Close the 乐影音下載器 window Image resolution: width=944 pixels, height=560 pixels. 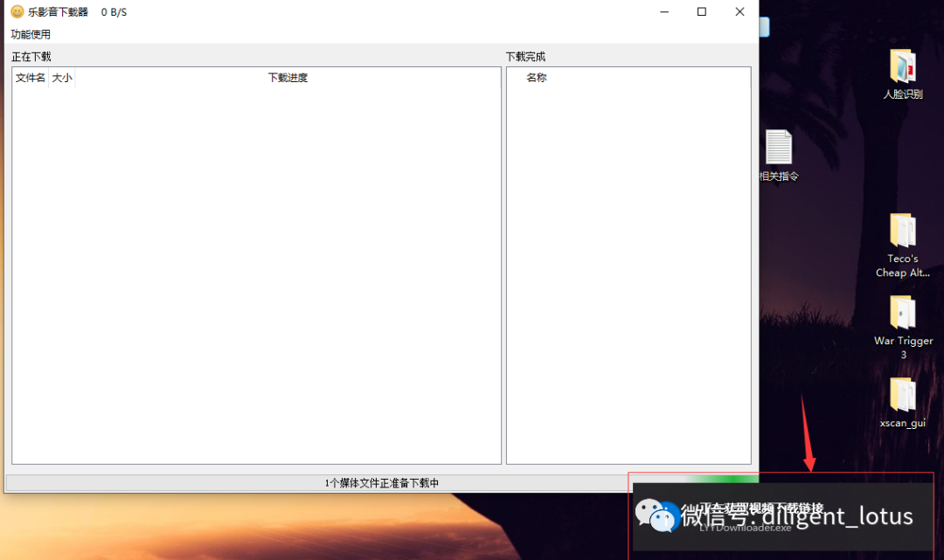(x=739, y=11)
